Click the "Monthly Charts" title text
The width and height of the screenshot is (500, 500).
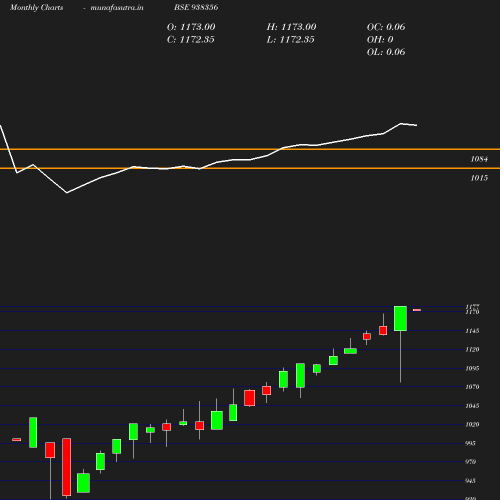[x=37, y=7]
